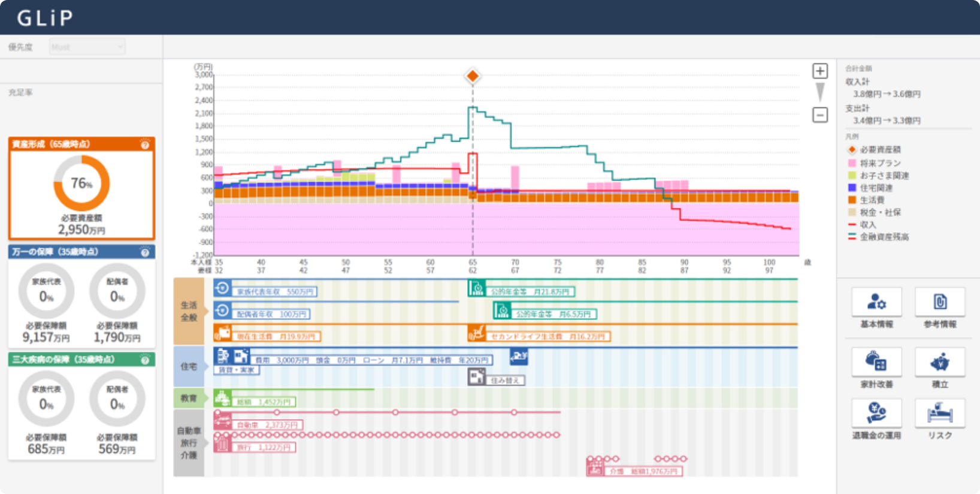The width and height of the screenshot is (980, 494).
Task: Click the orange diamond age-65 marker
Action: tap(473, 76)
